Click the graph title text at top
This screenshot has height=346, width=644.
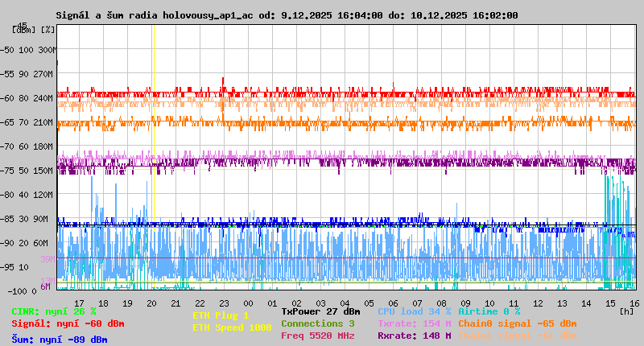click(x=287, y=15)
